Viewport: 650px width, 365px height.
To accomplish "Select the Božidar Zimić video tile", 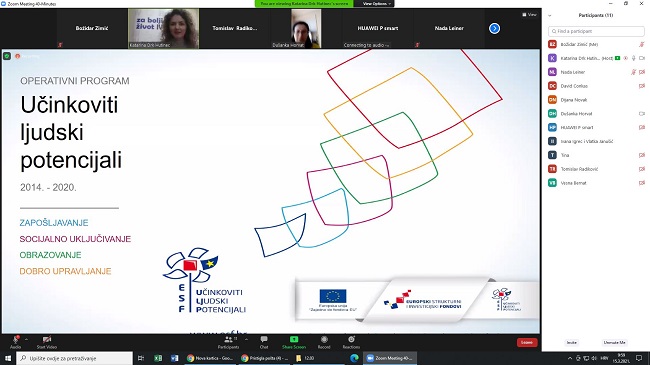I will [x=92, y=28].
